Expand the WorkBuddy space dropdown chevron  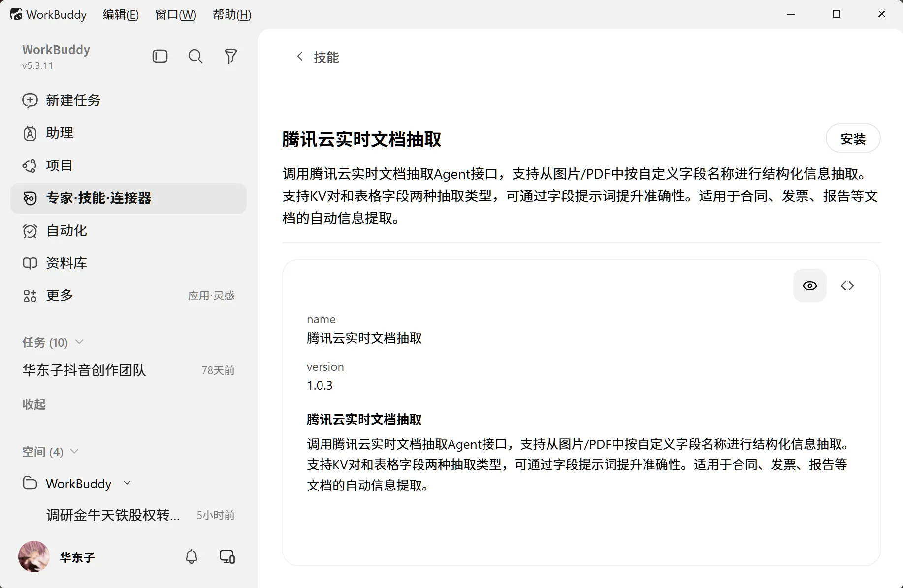pyautogui.click(x=127, y=483)
